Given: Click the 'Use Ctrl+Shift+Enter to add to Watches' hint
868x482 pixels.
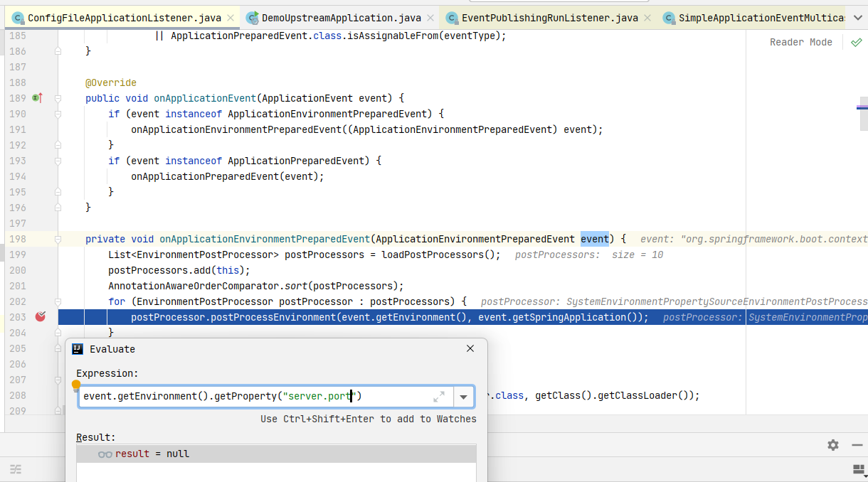Looking at the screenshot, I should pyautogui.click(x=369, y=419).
